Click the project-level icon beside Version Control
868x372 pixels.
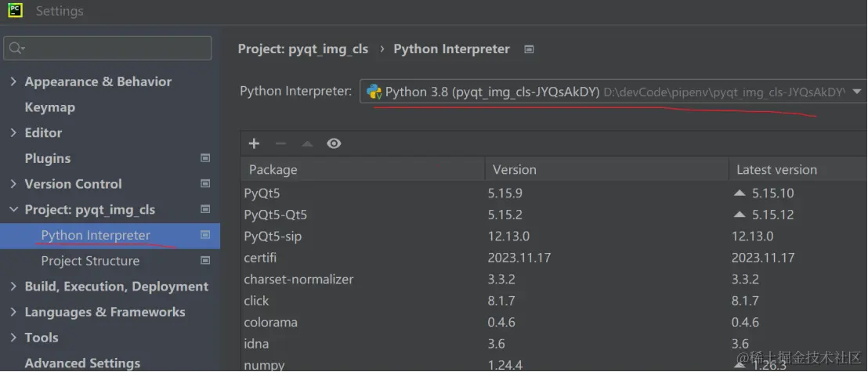pos(205,184)
